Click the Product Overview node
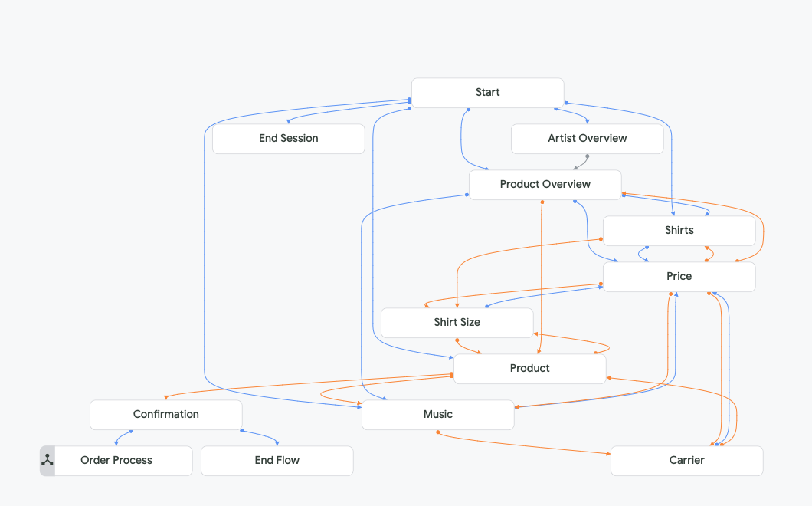Image resolution: width=812 pixels, height=506 pixels. pos(545,185)
